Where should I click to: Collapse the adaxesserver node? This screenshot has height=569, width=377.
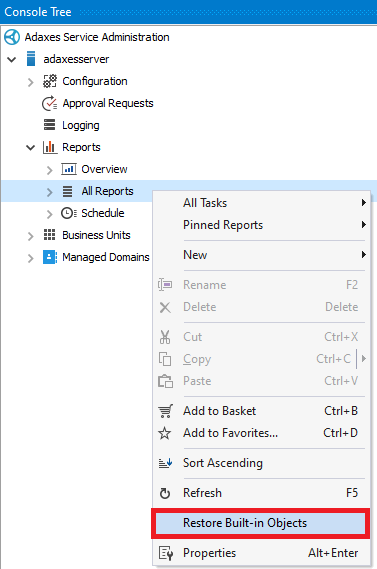click(12, 59)
